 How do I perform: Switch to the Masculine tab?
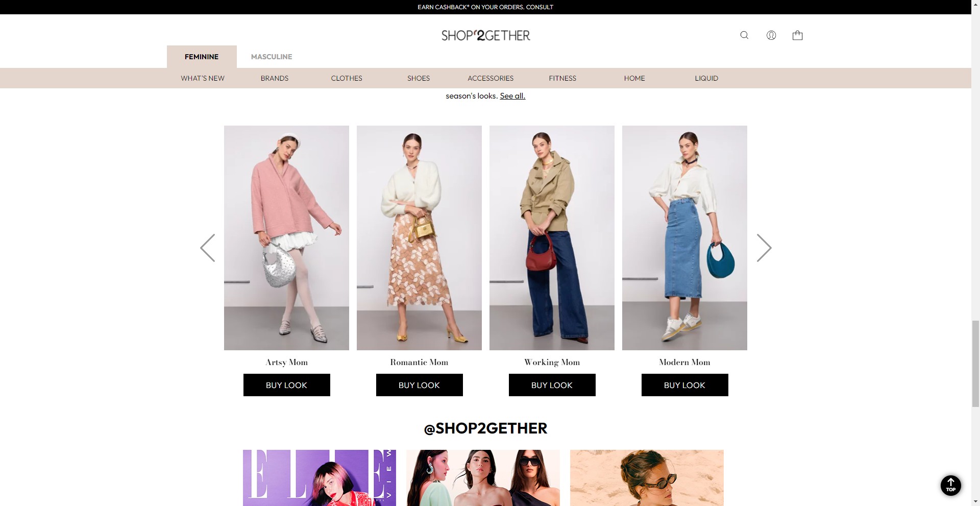pos(272,57)
